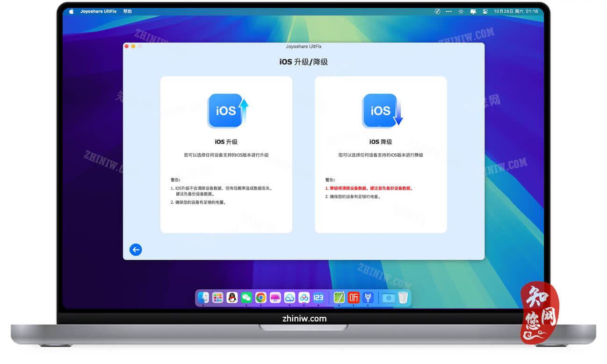Open Baidu Netdisk in the Dock
Image resolution: width=607 pixels, height=364 pixels.
coord(304,298)
